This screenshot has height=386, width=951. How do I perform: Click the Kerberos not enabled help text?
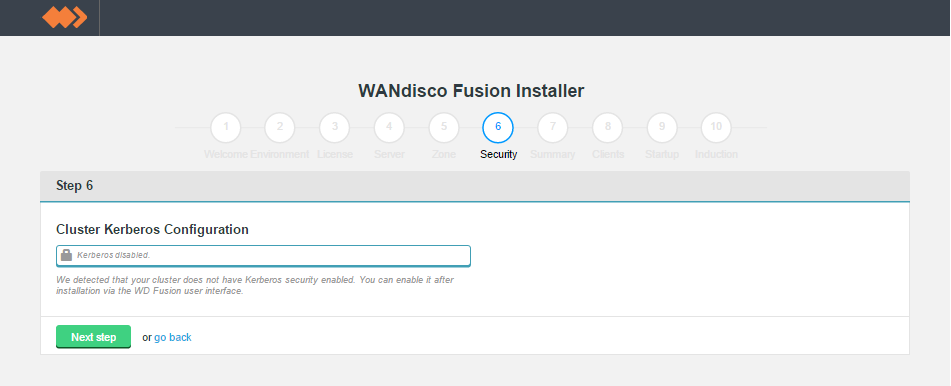pyautogui.click(x=255, y=285)
